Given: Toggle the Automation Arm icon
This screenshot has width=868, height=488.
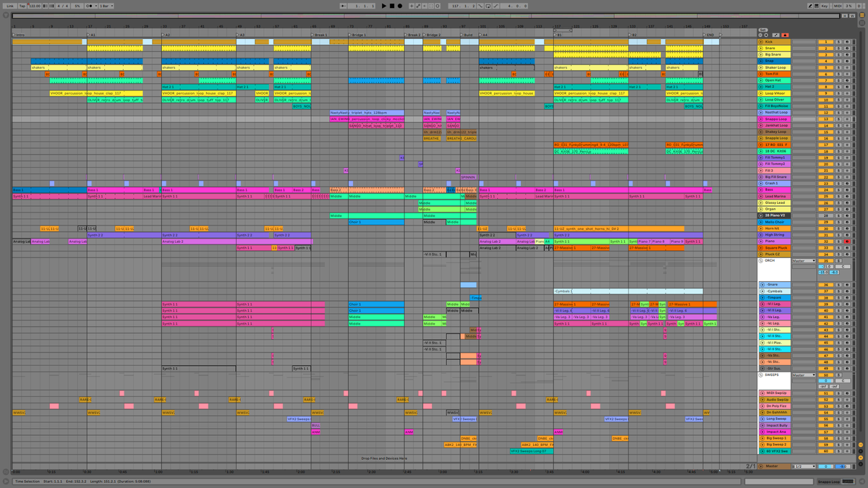Looking at the screenshot, I should pos(418,6).
